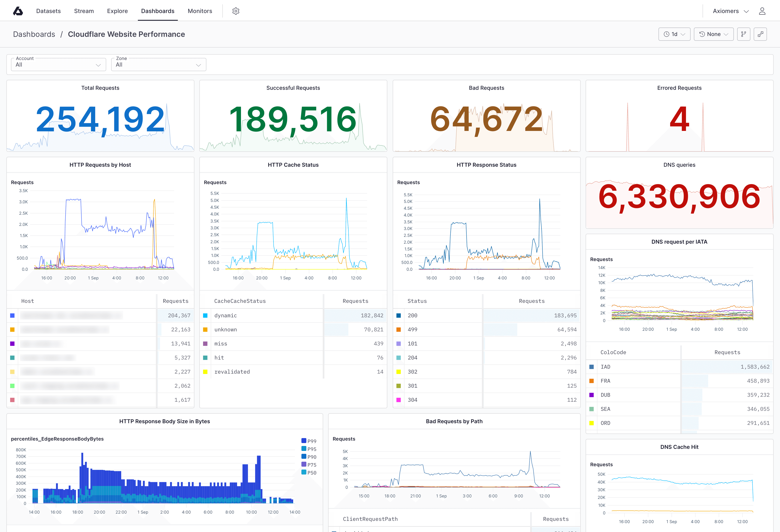Screen dimensions: 780x532
Task: Open the user profile icon
Action: 762,11
